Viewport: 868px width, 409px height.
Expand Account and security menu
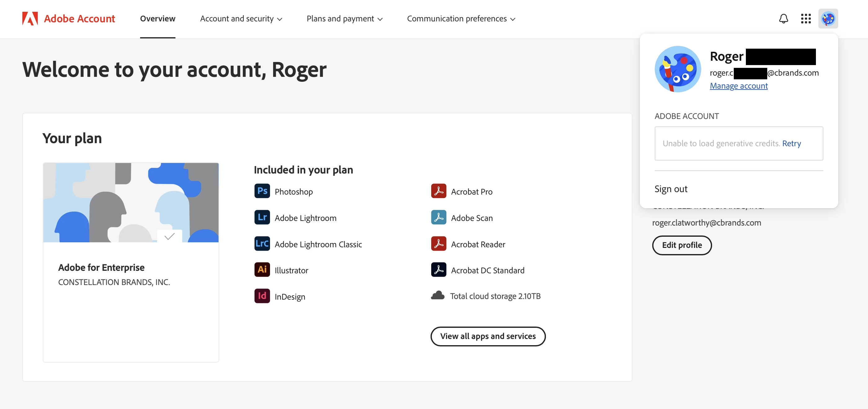point(241,19)
